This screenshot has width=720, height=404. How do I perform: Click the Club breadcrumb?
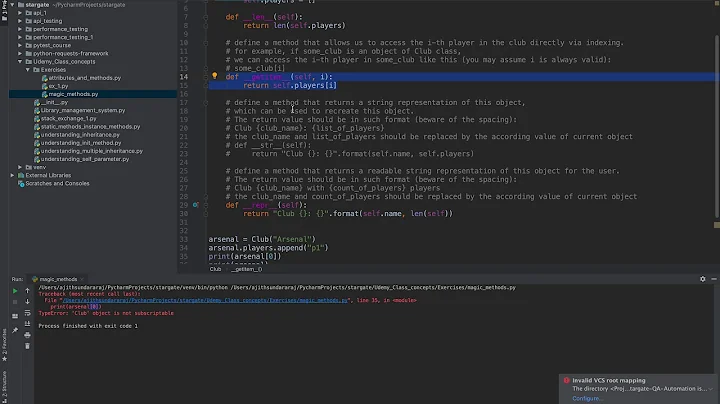(215, 269)
